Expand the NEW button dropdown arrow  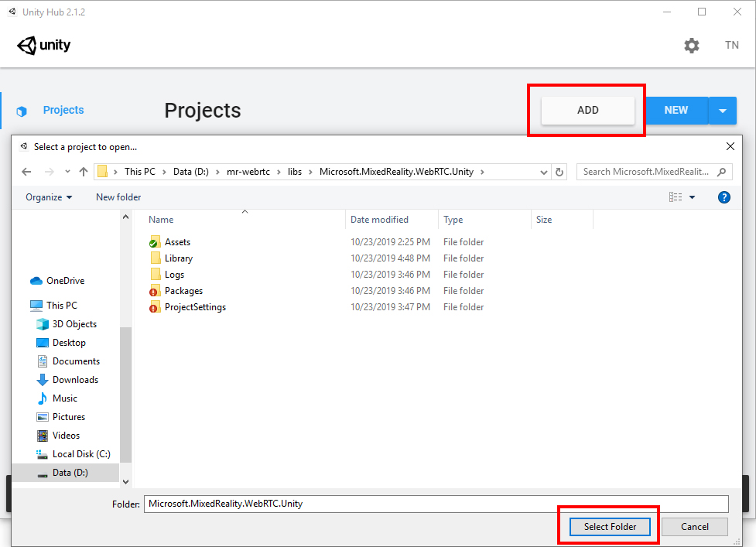[x=722, y=111]
